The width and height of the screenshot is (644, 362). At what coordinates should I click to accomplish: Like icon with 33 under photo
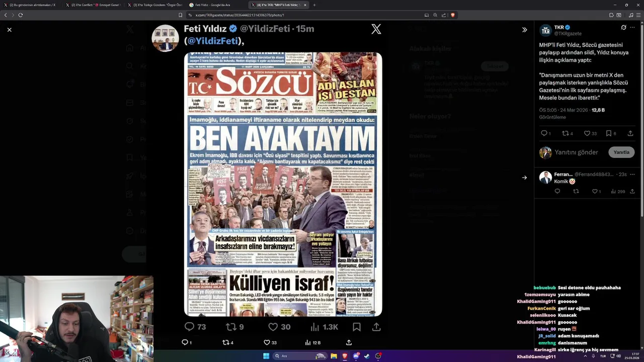[x=270, y=342]
